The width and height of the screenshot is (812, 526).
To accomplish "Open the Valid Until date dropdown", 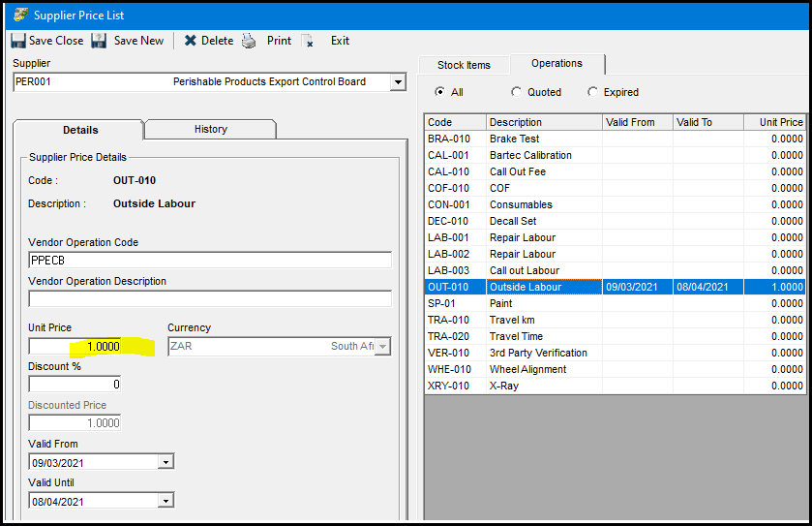I will pyautogui.click(x=165, y=501).
